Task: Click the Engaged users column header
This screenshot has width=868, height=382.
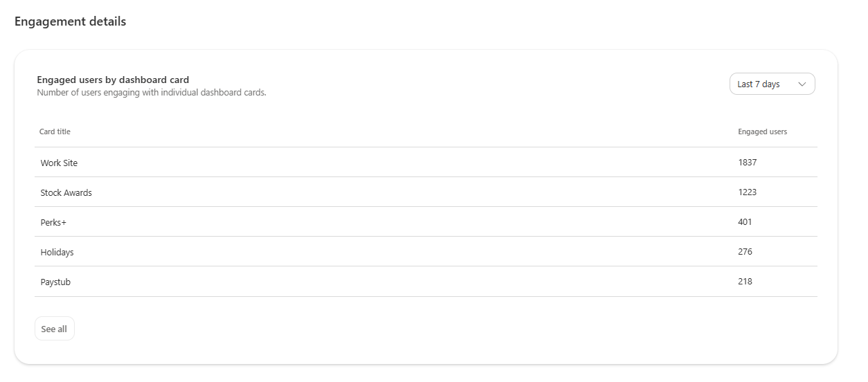Action: coord(762,131)
